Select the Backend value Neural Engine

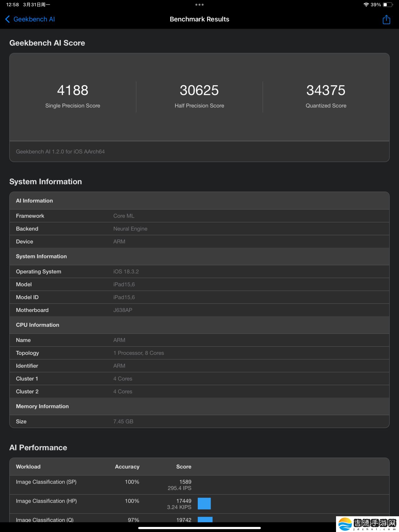point(130,229)
